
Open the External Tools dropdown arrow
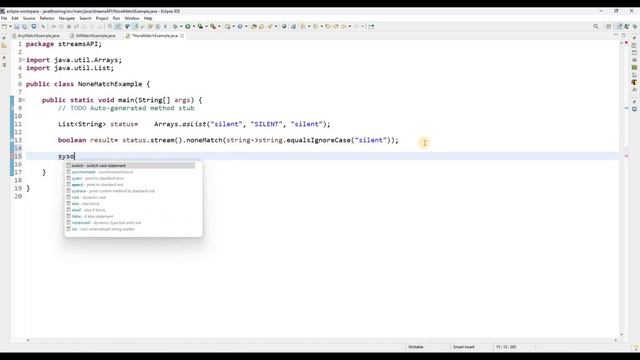pyautogui.click(x=219, y=27)
